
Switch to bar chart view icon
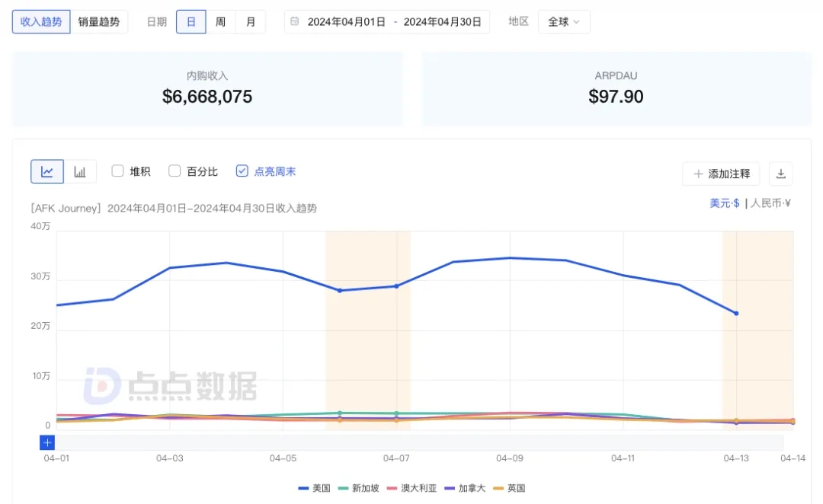point(80,171)
